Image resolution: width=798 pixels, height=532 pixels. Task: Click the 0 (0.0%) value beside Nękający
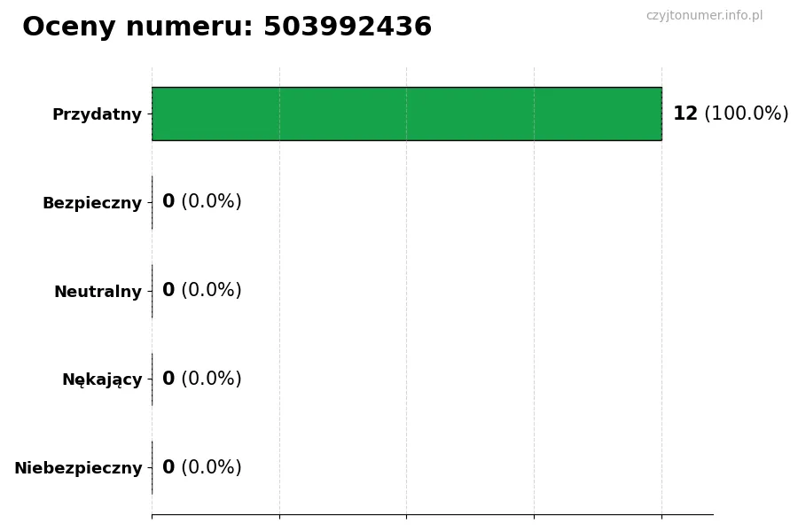click(x=202, y=379)
